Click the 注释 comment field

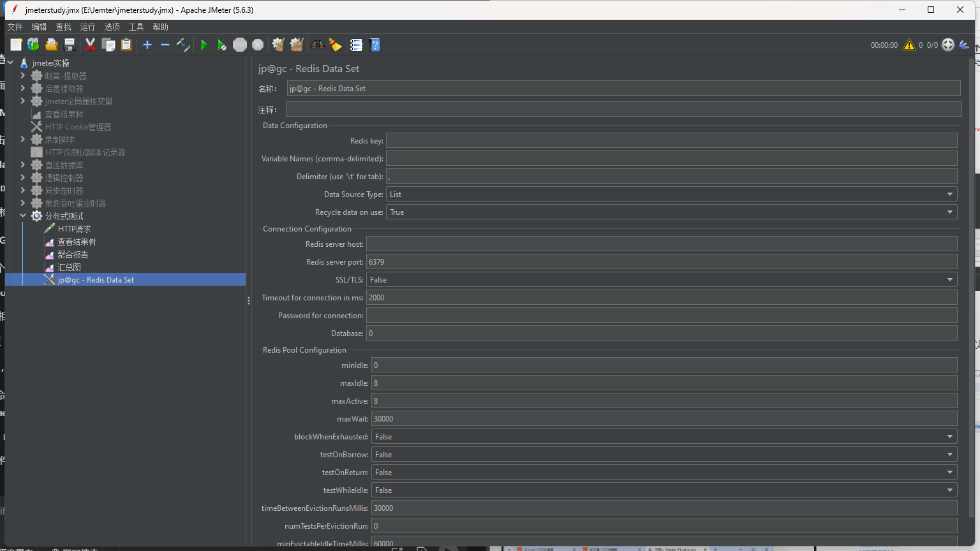[x=623, y=109]
